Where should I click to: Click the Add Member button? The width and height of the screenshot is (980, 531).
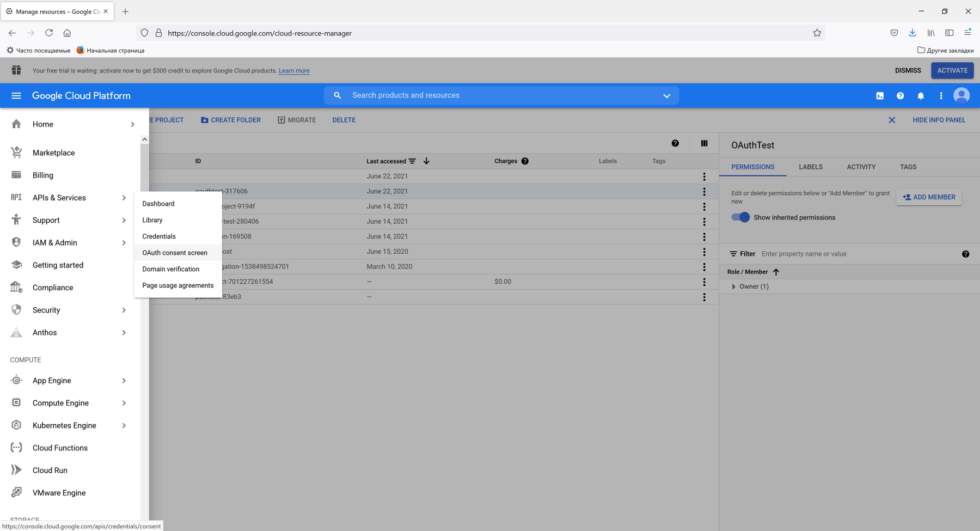(x=929, y=197)
